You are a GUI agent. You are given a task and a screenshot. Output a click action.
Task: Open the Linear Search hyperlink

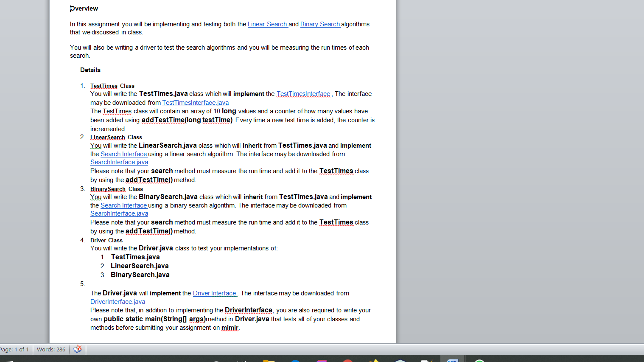268,24
